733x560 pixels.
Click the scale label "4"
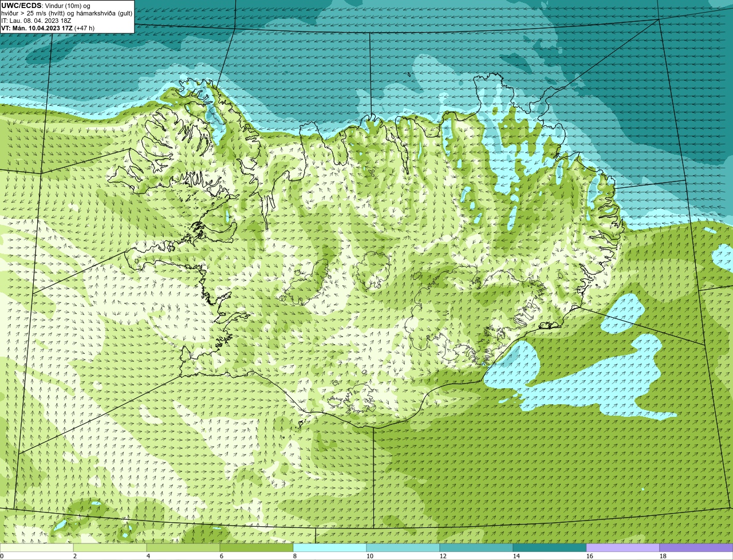pos(148,556)
